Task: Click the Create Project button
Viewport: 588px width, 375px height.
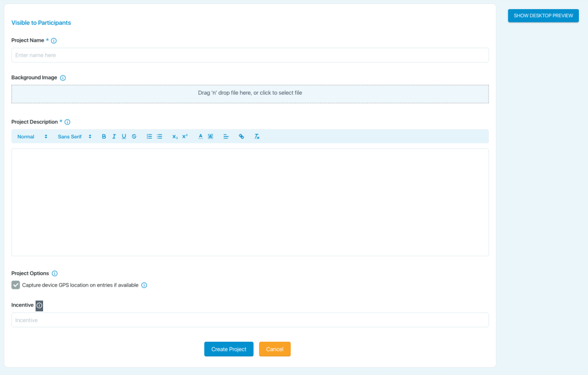Action: [229, 349]
